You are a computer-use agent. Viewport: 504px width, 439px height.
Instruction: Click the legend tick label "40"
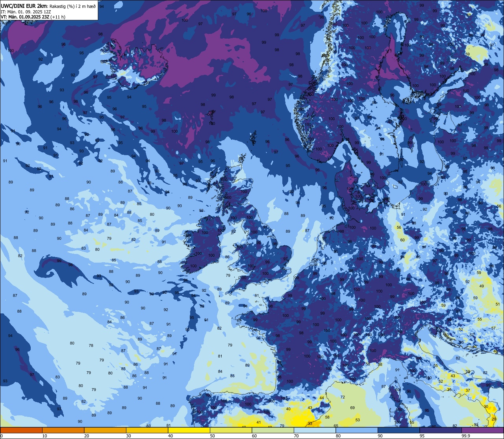[x=170, y=436]
